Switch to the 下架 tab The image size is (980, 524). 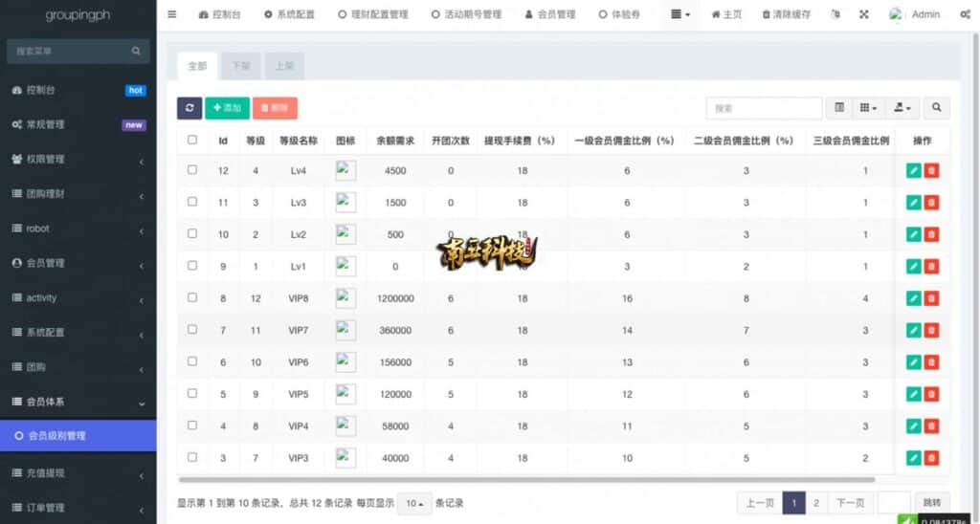pos(238,66)
